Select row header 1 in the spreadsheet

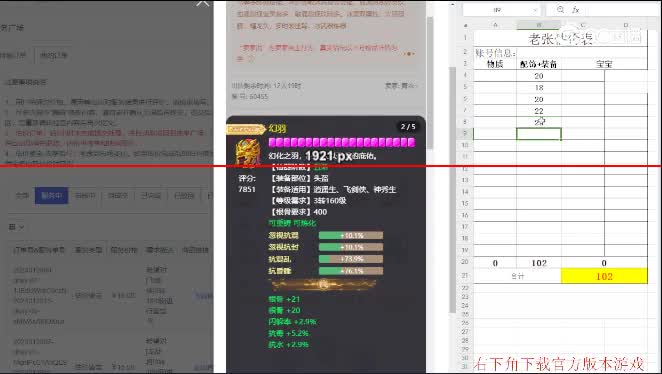466,38
